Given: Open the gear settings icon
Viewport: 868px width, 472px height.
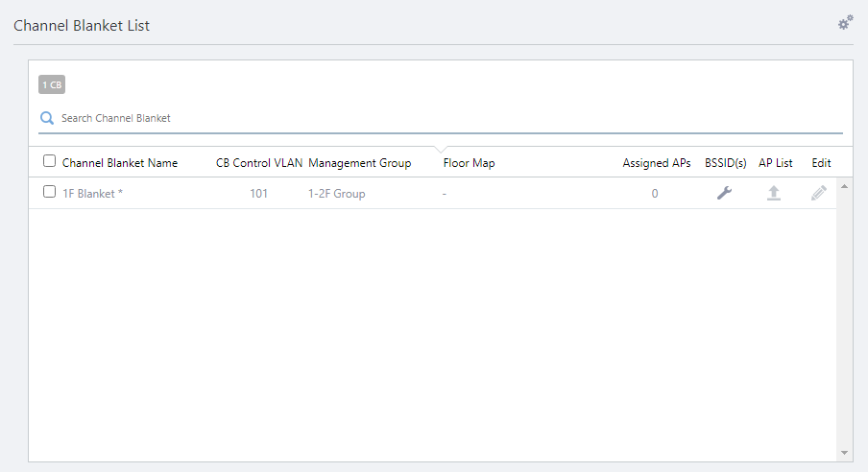Looking at the screenshot, I should (845, 22).
